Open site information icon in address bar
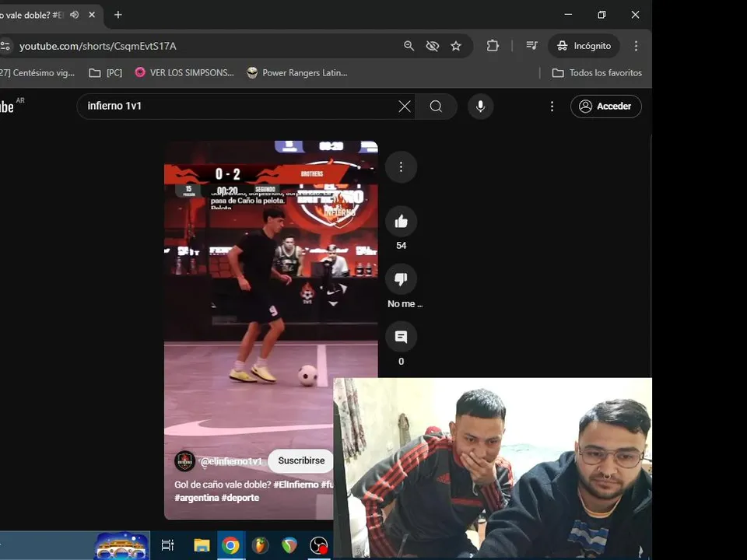This screenshot has height=560, width=747. tap(5, 46)
